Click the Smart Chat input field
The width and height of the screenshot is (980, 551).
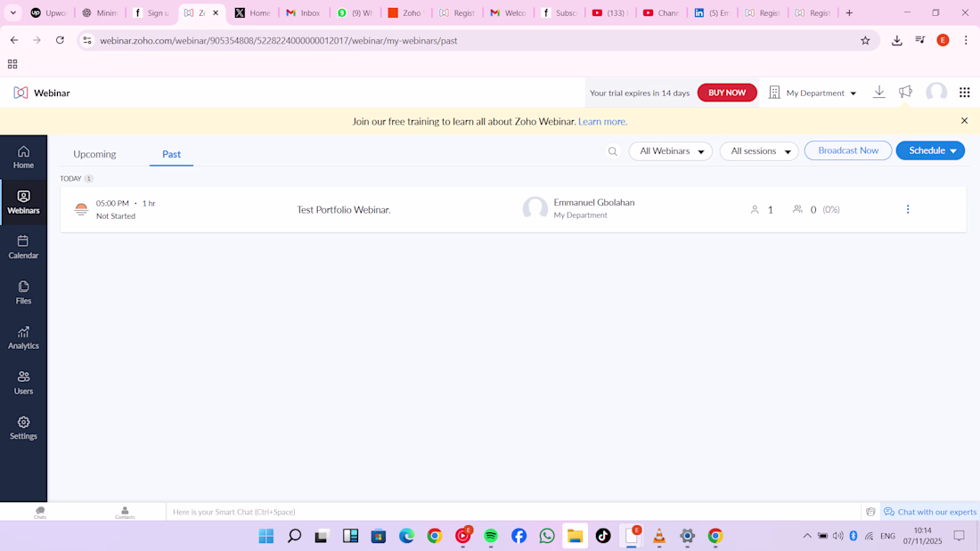pyautogui.click(x=512, y=512)
